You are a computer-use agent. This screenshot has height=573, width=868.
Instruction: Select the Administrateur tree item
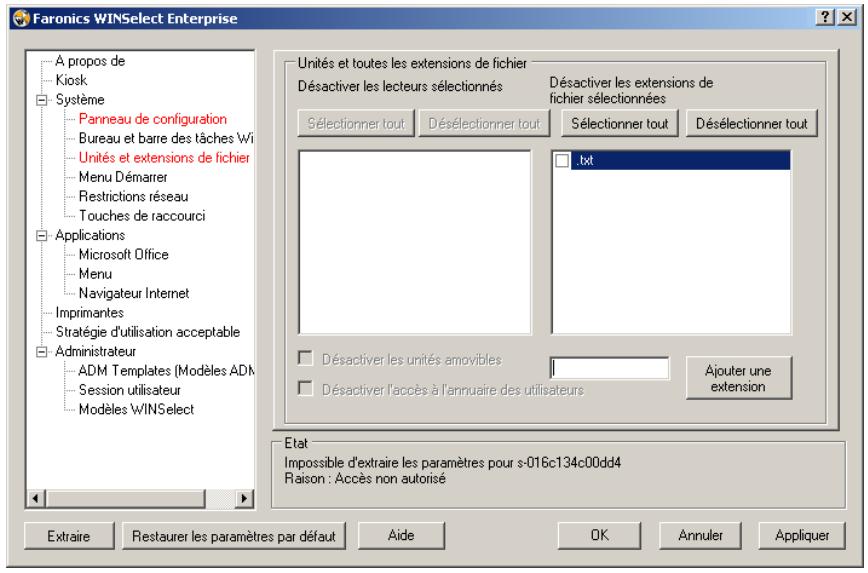tap(96, 352)
